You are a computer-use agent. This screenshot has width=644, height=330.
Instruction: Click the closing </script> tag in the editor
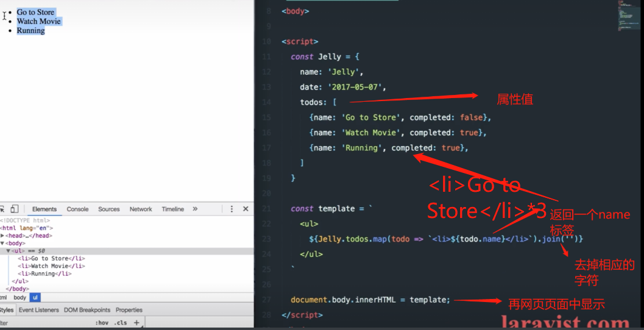tap(302, 315)
